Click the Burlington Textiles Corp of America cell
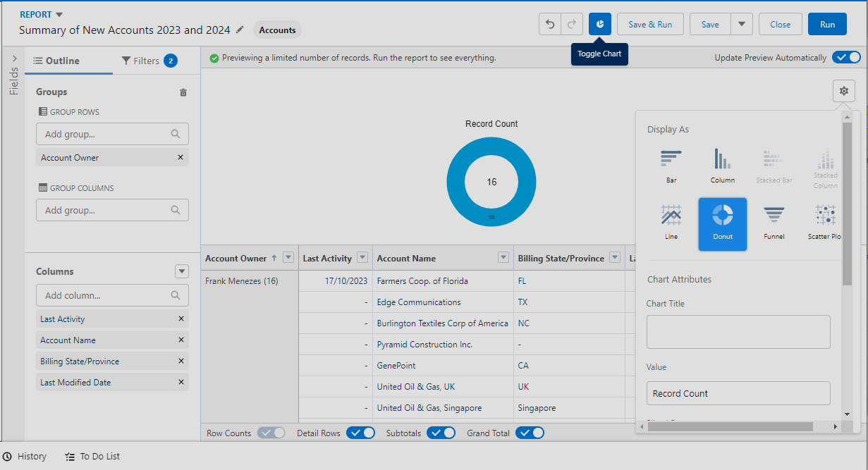Viewport: 868px width, 470px height. (x=442, y=323)
